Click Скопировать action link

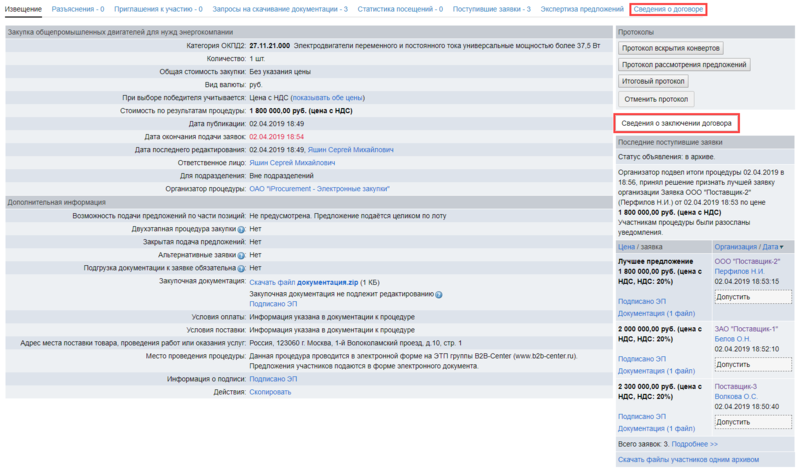(x=270, y=392)
